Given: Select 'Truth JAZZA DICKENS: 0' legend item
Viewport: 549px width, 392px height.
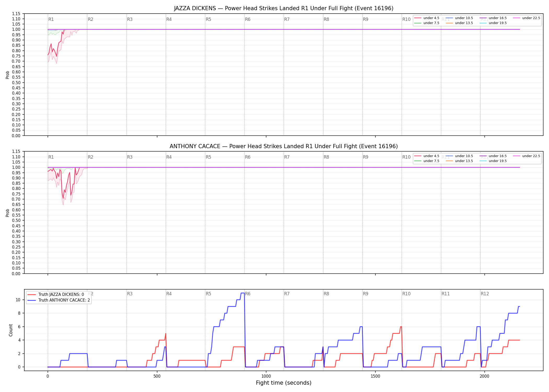Looking at the screenshot, I should click(56, 295).
